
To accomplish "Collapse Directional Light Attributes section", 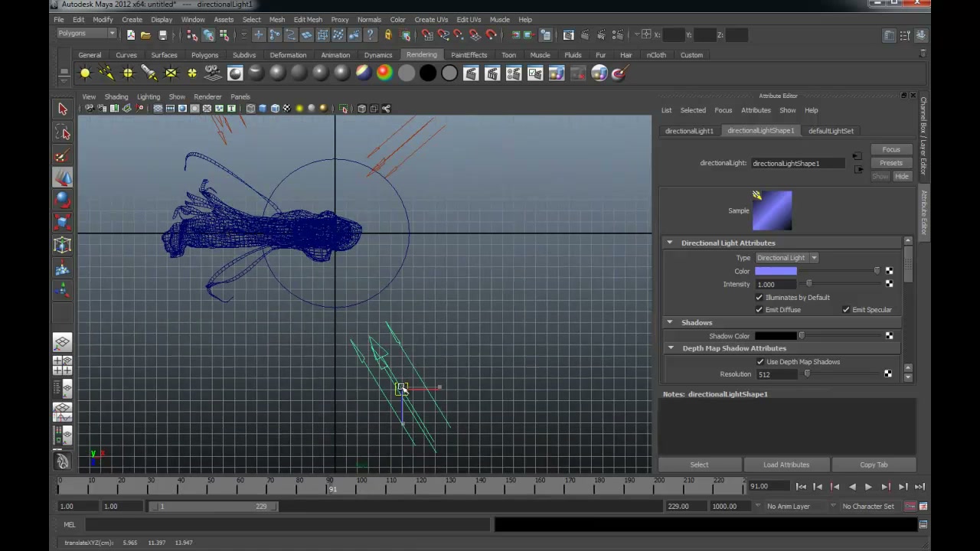I will tap(670, 243).
